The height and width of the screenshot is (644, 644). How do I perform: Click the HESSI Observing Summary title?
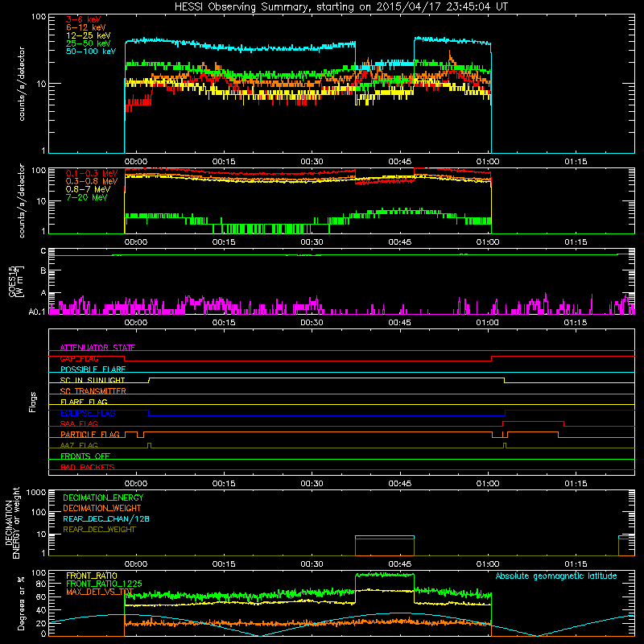[x=341, y=6]
